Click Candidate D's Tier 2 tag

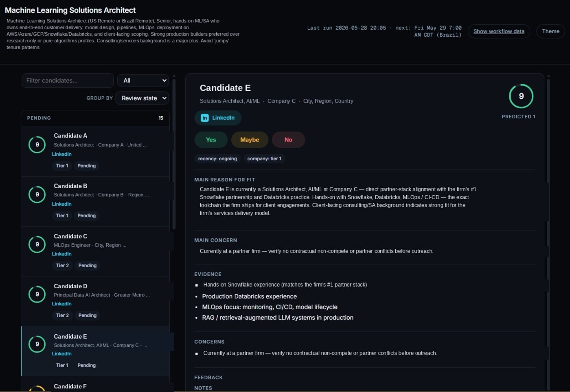(62, 315)
